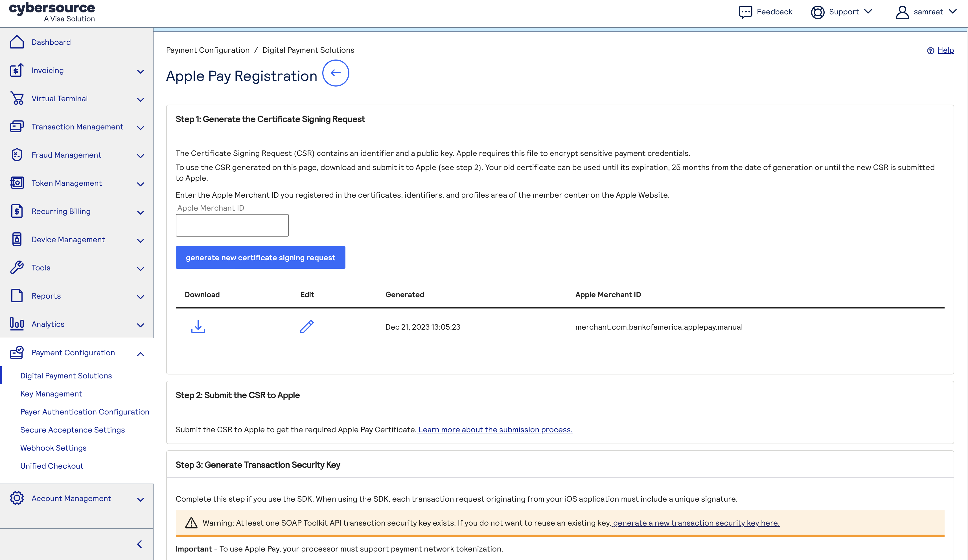Viewport: 968px width, 560px height.
Task: Click the Fraud Management shield icon
Action: click(x=17, y=155)
